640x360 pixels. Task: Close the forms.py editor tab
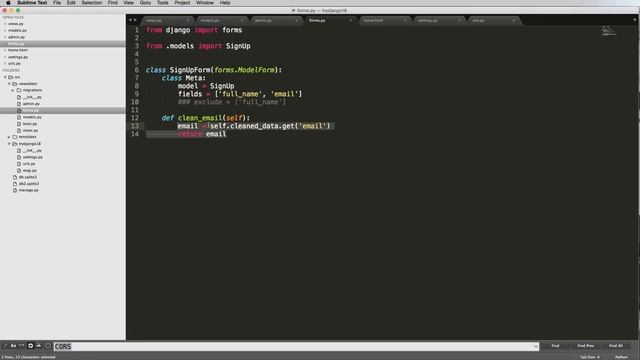[x=351, y=20]
